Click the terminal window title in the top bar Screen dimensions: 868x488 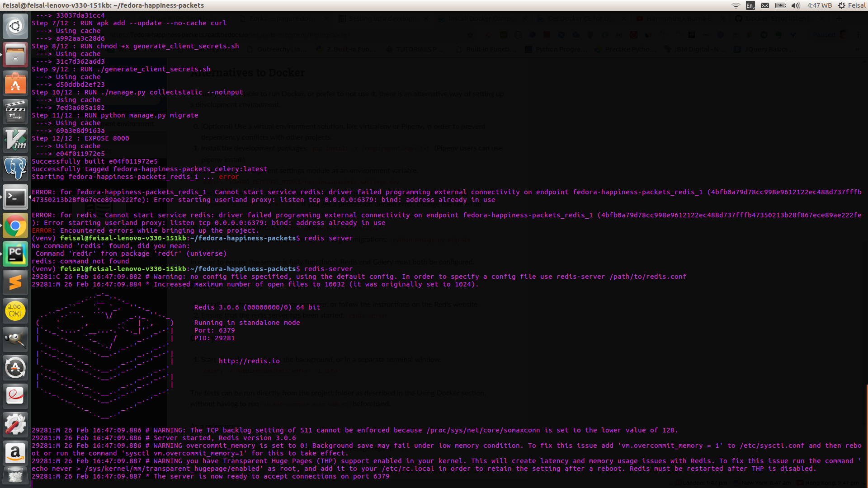tap(104, 5)
